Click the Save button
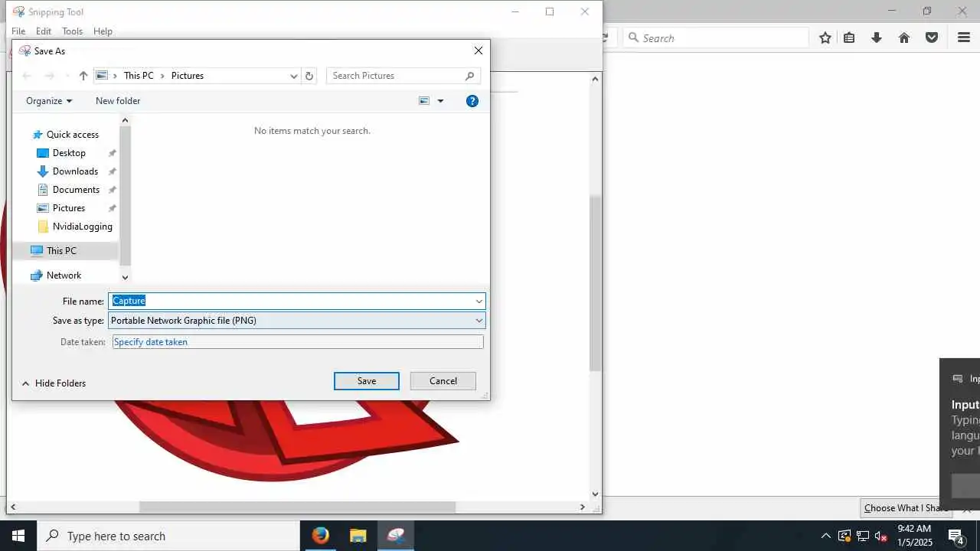This screenshot has width=980, height=551. pos(367,381)
